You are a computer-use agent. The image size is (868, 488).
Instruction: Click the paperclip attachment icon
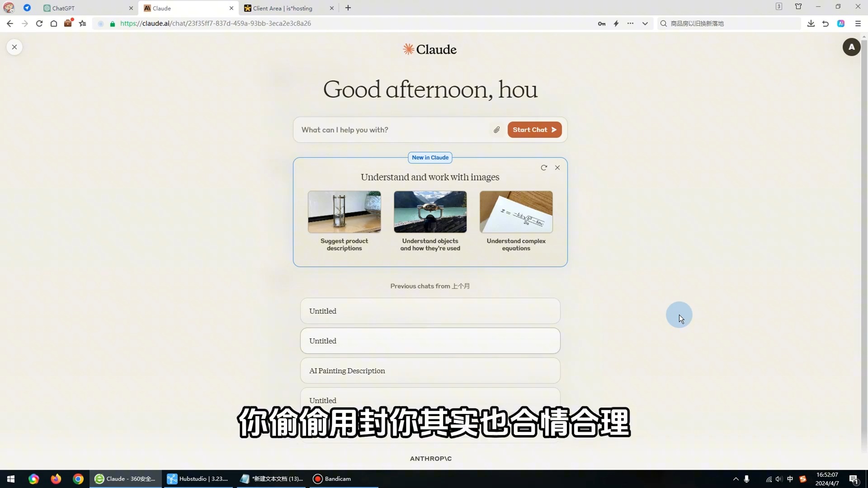496,130
